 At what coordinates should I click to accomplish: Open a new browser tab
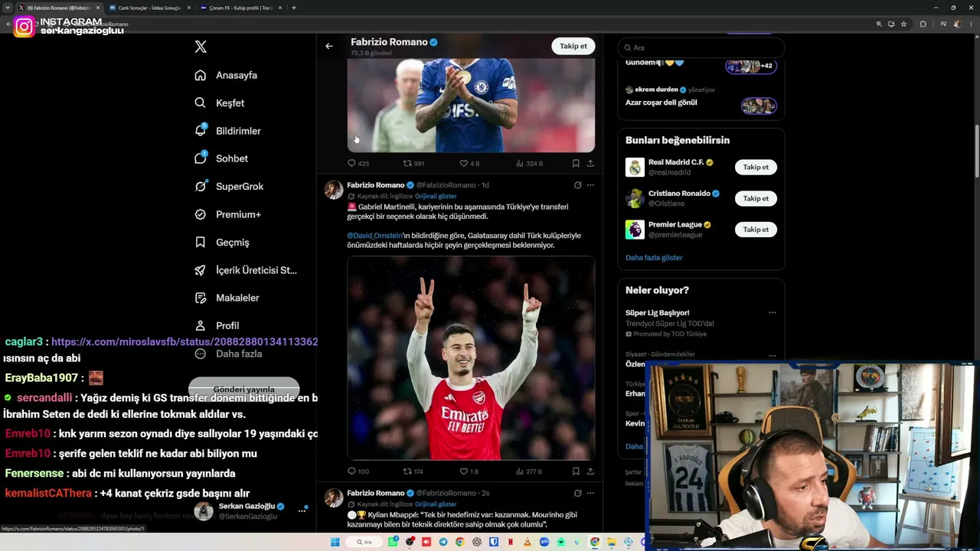[294, 8]
